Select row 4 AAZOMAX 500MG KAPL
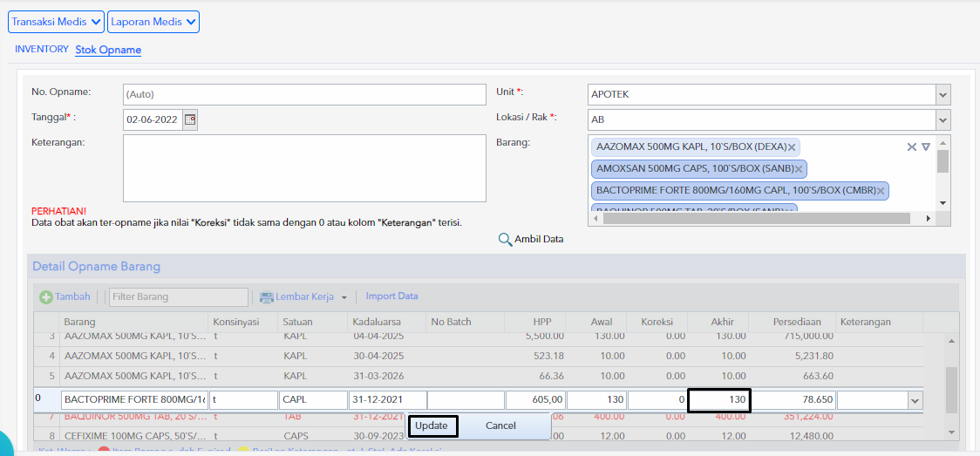The width and height of the screenshot is (980, 456). click(478, 356)
